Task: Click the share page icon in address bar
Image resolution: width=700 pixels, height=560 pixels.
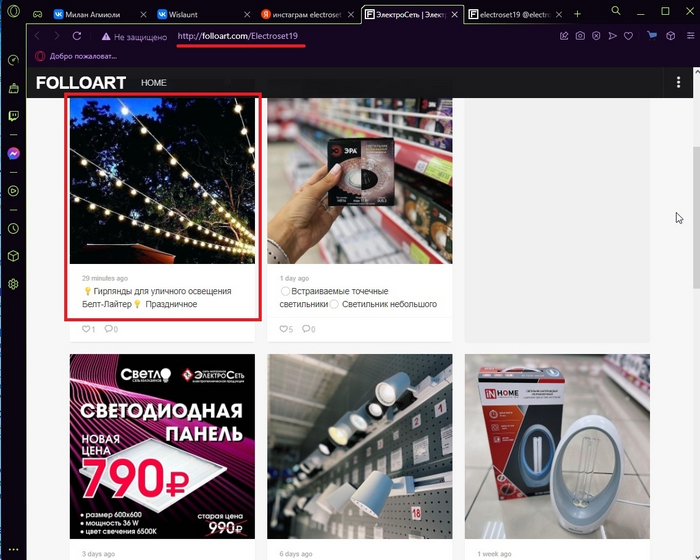Action: (564, 36)
